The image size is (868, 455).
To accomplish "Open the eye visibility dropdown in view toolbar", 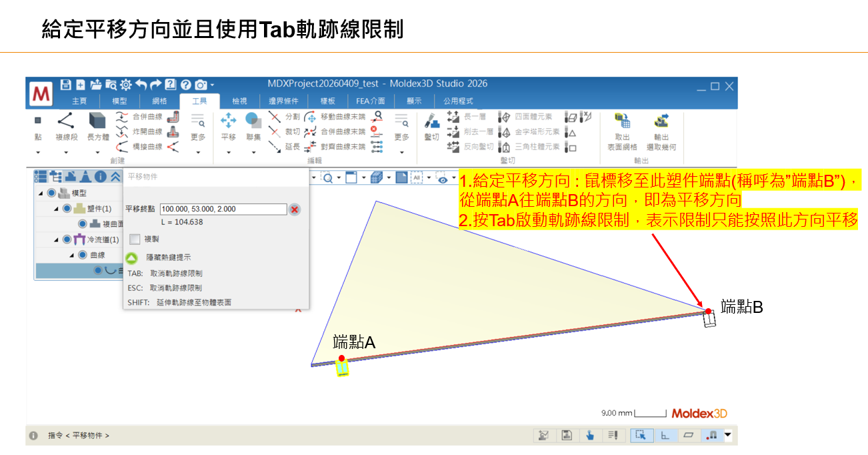I will click(x=453, y=177).
